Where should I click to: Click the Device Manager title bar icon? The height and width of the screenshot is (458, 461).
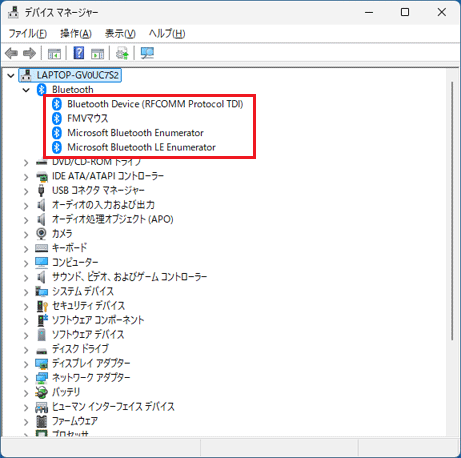pyautogui.click(x=13, y=12)
